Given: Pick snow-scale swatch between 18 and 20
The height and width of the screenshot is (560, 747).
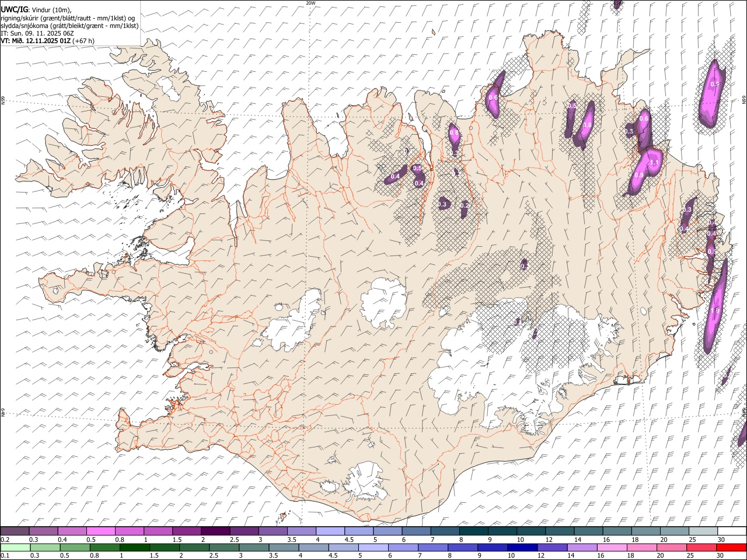Looking at the screenshot, I should click(x=645, y=531).
